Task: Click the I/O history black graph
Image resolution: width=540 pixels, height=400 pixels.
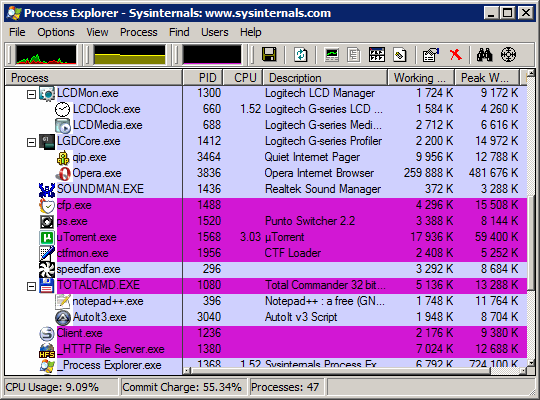Action: coord(212,55)
